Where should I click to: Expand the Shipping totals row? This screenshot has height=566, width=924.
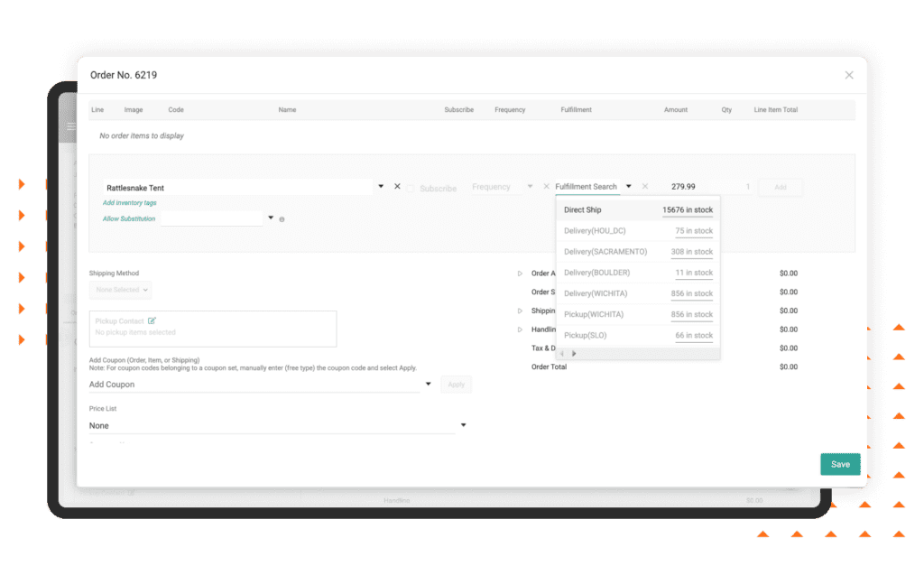tap(520, 311)
